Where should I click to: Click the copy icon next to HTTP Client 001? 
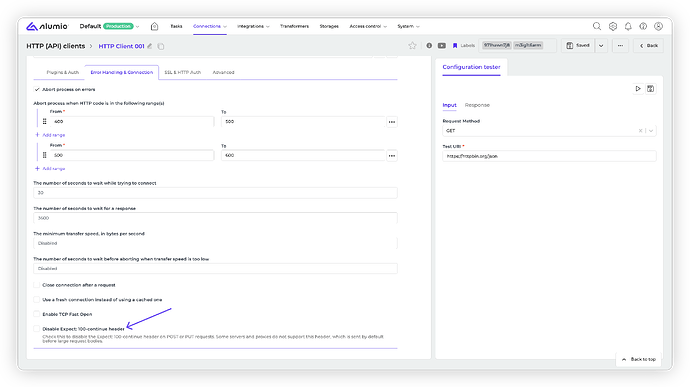pos(161,46)
